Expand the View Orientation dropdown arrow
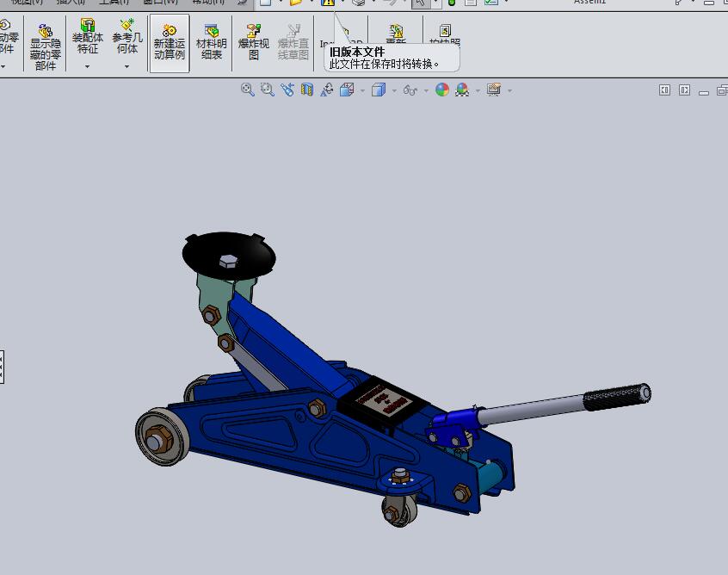Screen dimensions: 728x575 pos(362,90)
